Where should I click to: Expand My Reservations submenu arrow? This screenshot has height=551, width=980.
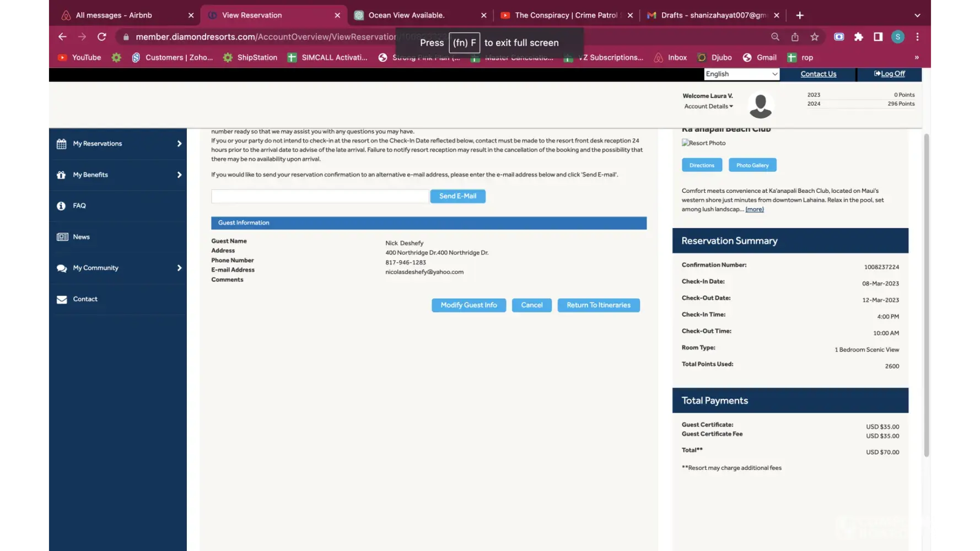pyautogui.click(x=179, y=144)
